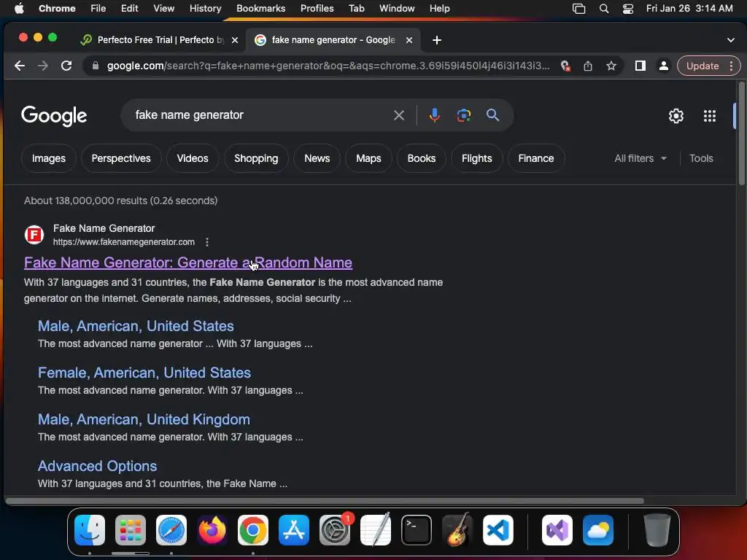
Task: Select the Books filter chip
Action: coord(421,158)
